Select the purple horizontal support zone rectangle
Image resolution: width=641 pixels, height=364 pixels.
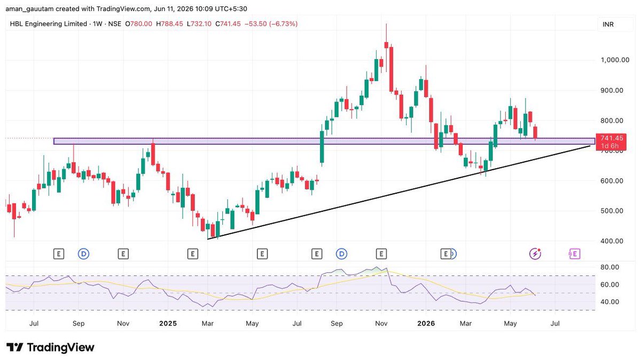324,141
